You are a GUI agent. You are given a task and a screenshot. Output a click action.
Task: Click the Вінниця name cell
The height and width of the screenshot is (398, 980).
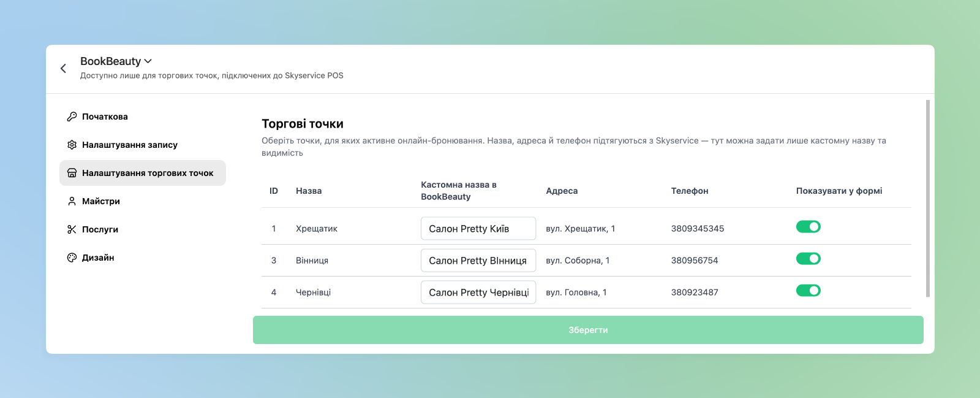312,261
